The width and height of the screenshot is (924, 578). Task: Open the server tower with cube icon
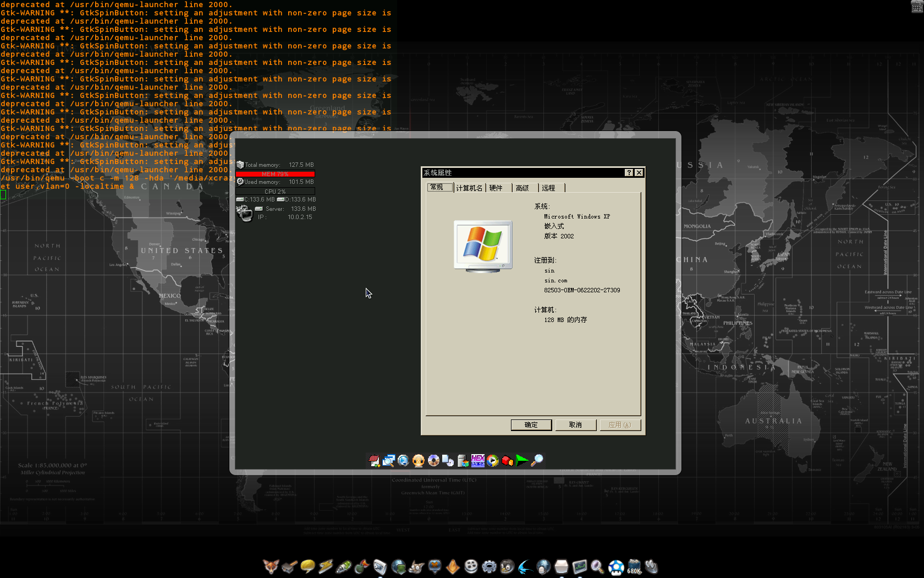pyautogui.click(x=463, y=461)
